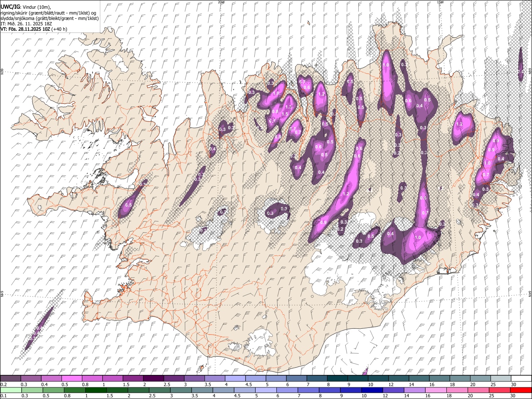This screenshot has height=399, width=532.
Task: Click the '2.5' label in lower legend row
Action: coord(153,396)
